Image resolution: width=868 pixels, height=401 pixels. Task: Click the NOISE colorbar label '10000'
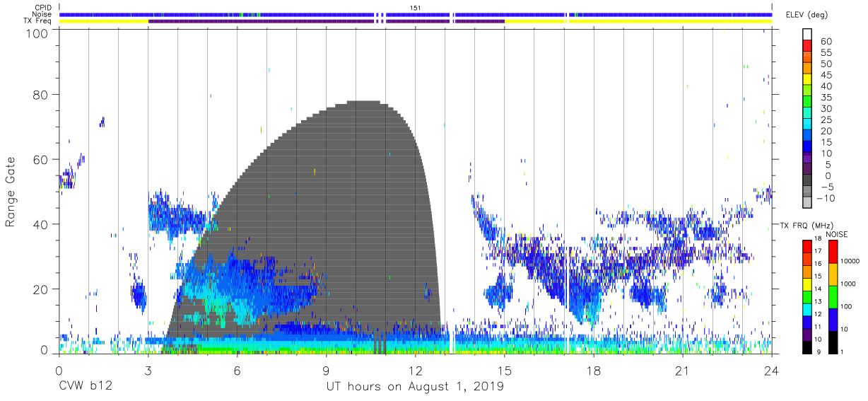point(851,261)
